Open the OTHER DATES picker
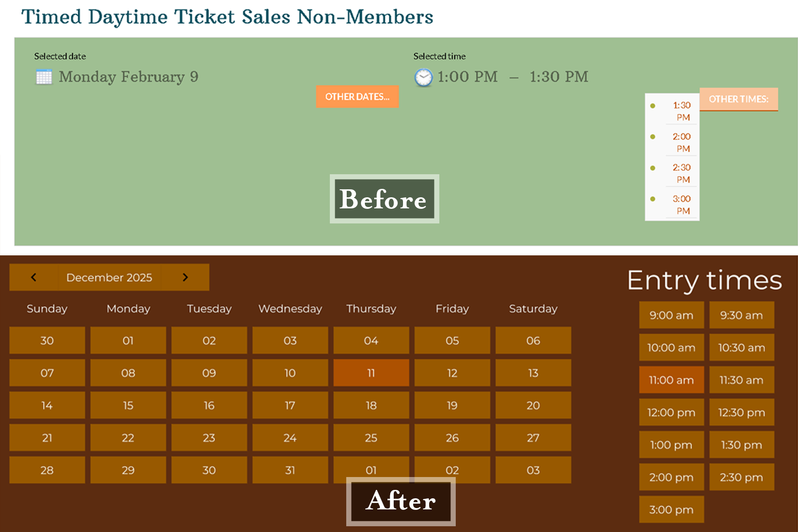This screenshot has width=798, height=532. (357, 97)
